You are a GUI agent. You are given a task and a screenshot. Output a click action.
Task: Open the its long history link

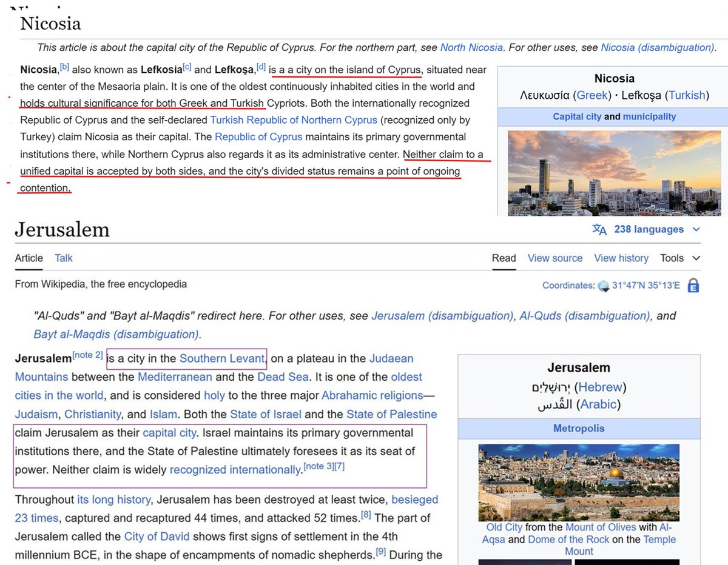point(113,500)
